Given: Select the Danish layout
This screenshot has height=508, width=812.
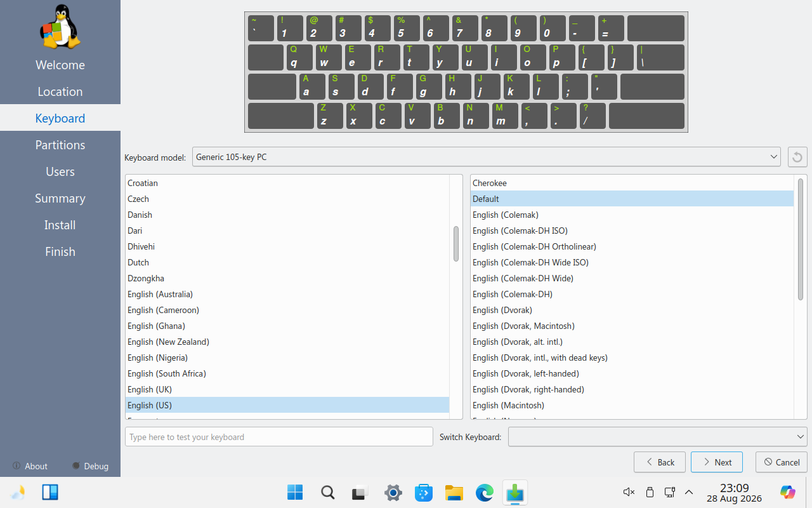Looking at the screenshot, I should click(x=287, y=215).
